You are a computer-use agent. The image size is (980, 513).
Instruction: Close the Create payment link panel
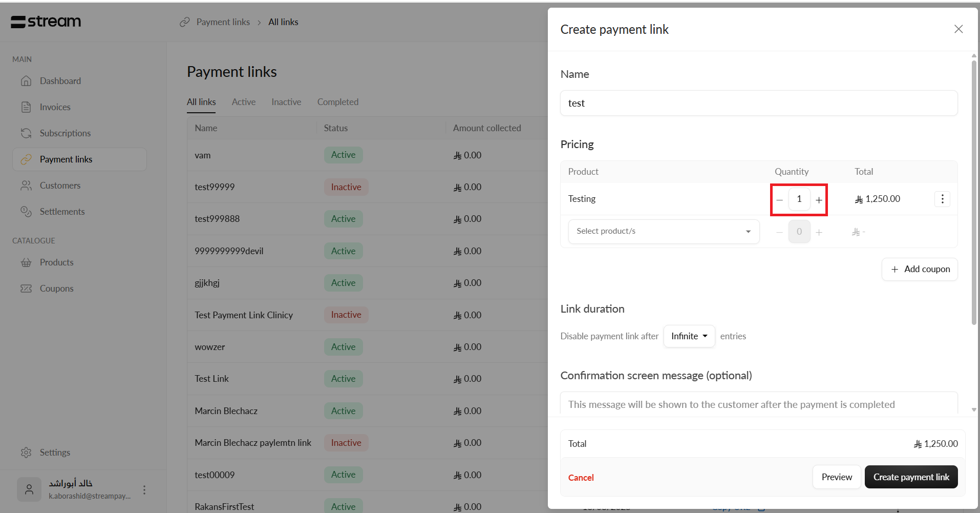[958, 29]
